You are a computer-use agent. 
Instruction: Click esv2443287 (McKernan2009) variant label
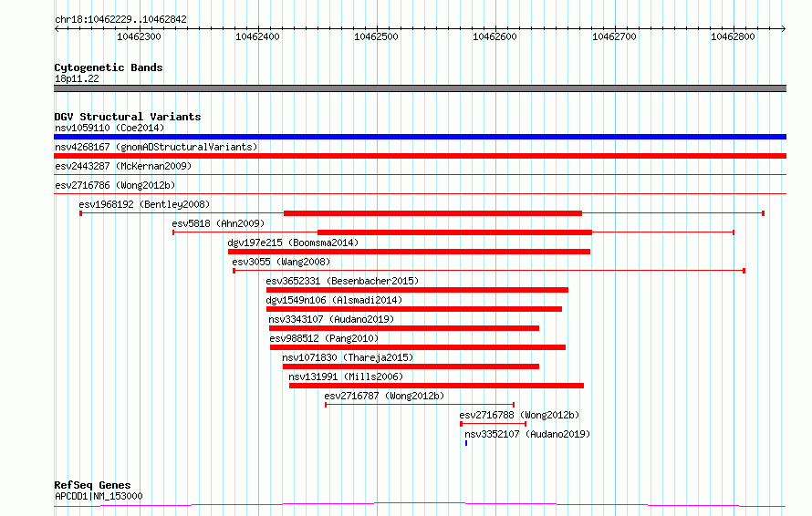pyautogui.click(x=123, y=166)
